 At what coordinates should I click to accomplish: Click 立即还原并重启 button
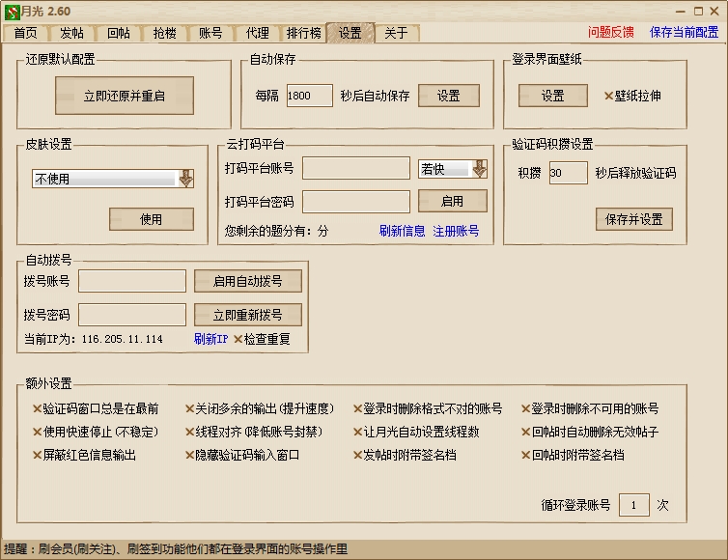[x=124, y=97]
